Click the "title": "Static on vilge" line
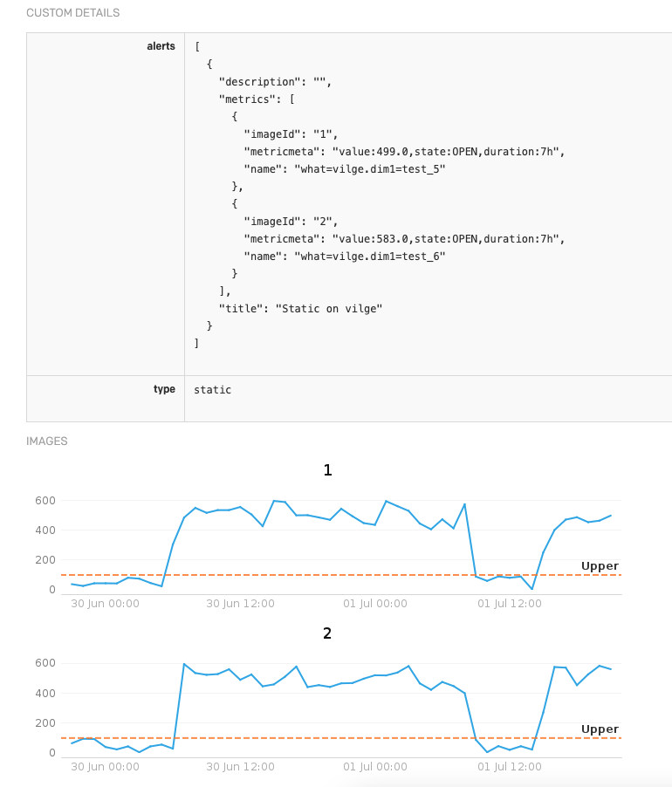This screenshot has height=787, width=672. pyautogui.click(x=300, y=309)
